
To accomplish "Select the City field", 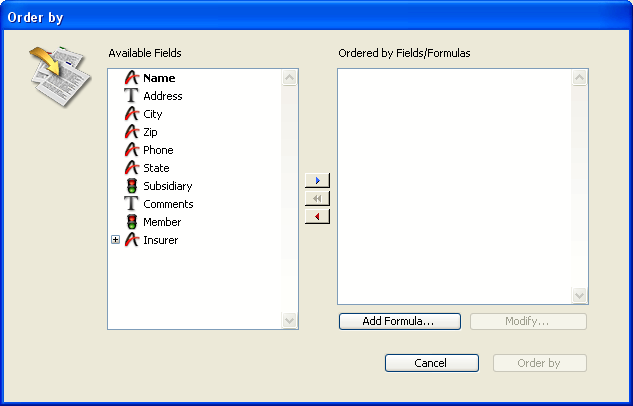I will click(153, 114).
